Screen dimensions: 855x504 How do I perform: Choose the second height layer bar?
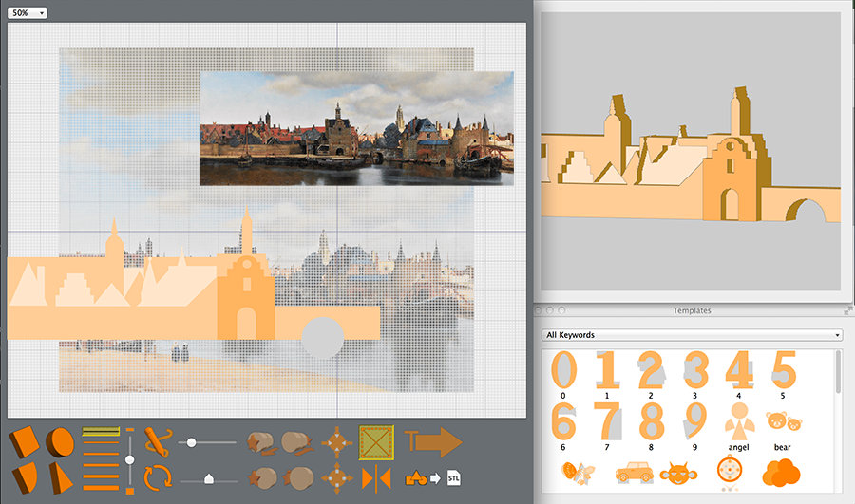[x=101, y=442]
